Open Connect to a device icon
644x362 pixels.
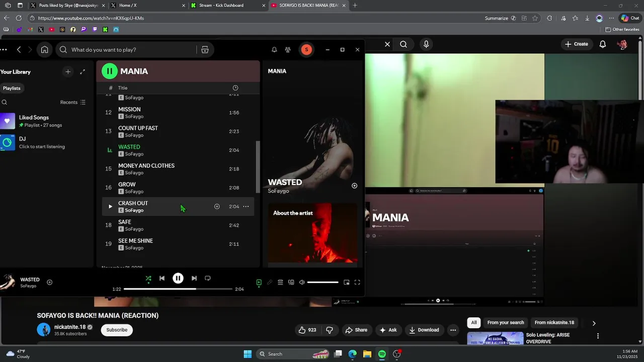pyautogui.click(x=291, y=283)
